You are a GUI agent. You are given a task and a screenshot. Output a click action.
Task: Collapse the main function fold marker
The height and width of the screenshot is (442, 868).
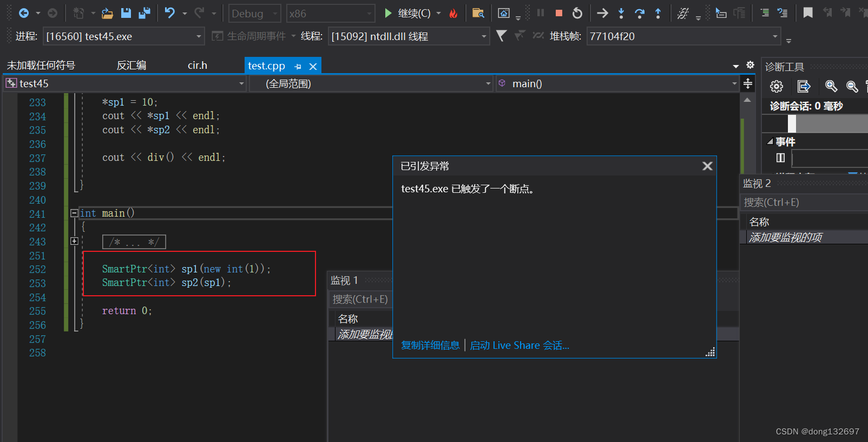(74, 213)
